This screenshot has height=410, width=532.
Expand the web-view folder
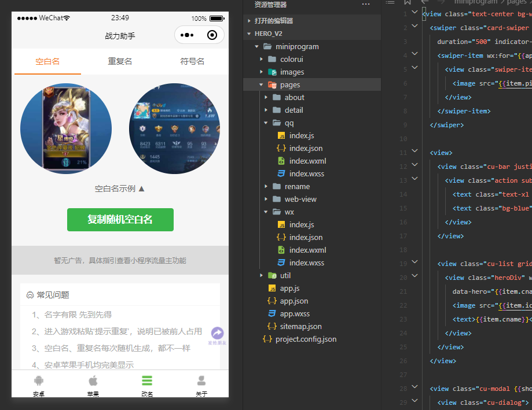266,200
